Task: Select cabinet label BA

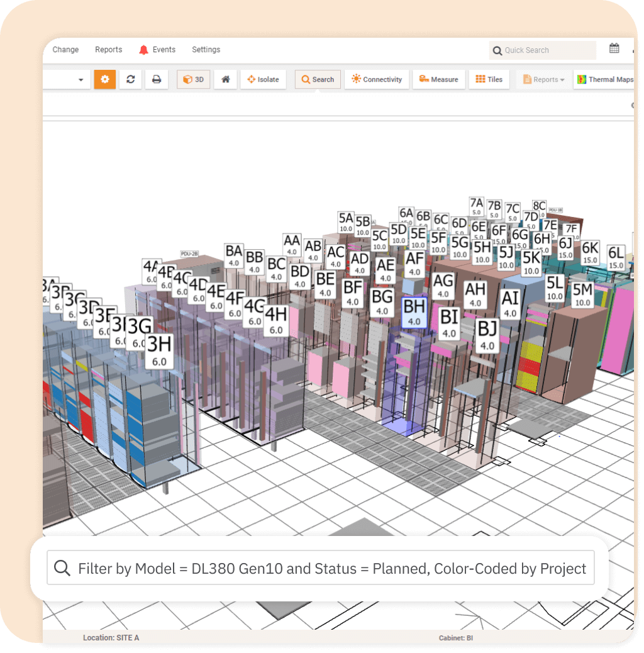Action: tap(233, 255)
